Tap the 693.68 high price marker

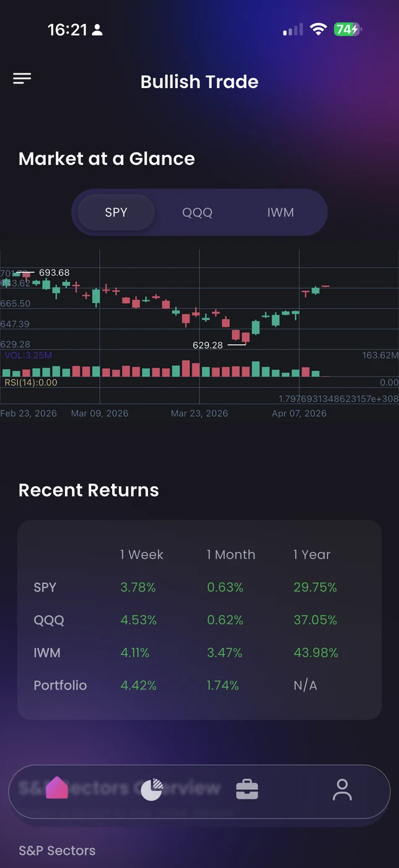[x=54, y=273]
